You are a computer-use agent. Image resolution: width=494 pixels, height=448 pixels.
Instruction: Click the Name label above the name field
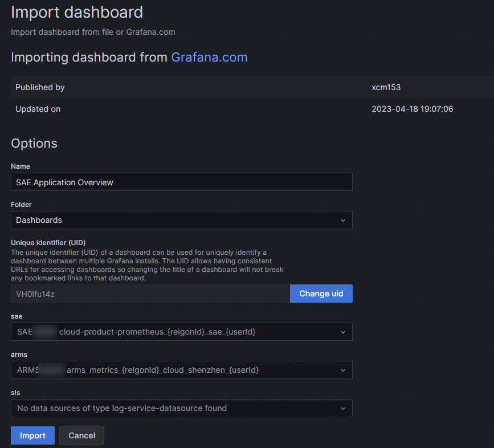click(21, 166)
